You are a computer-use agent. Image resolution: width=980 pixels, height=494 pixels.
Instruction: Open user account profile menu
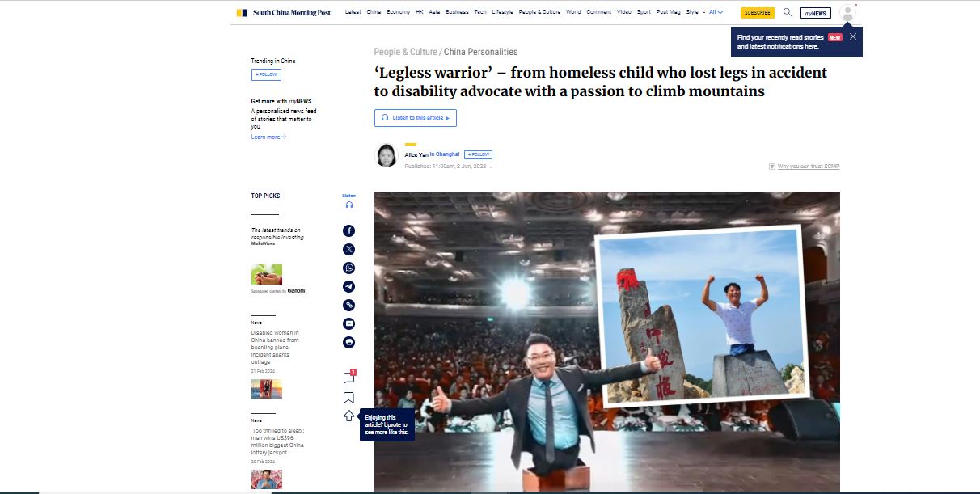point(847,13)
